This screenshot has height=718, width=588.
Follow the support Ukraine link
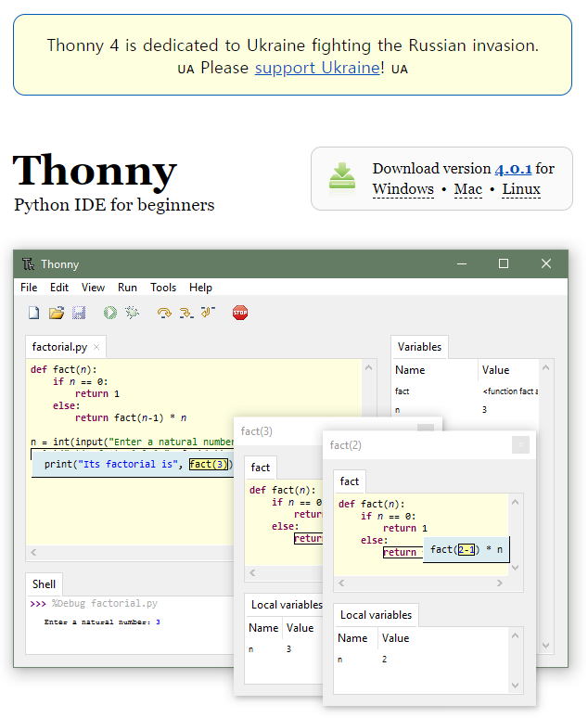point(317,68)
